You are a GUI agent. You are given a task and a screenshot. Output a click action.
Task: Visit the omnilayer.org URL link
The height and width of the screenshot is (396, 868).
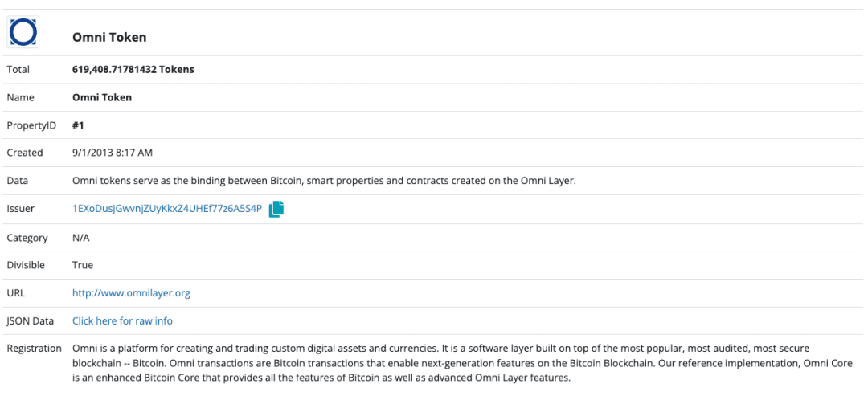pos(131,293)
